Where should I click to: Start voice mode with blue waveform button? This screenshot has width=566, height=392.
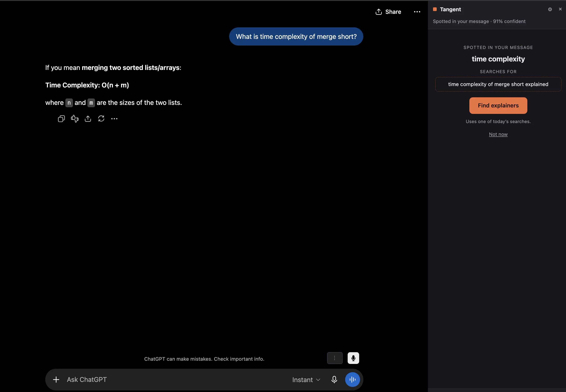pos(352,380)
